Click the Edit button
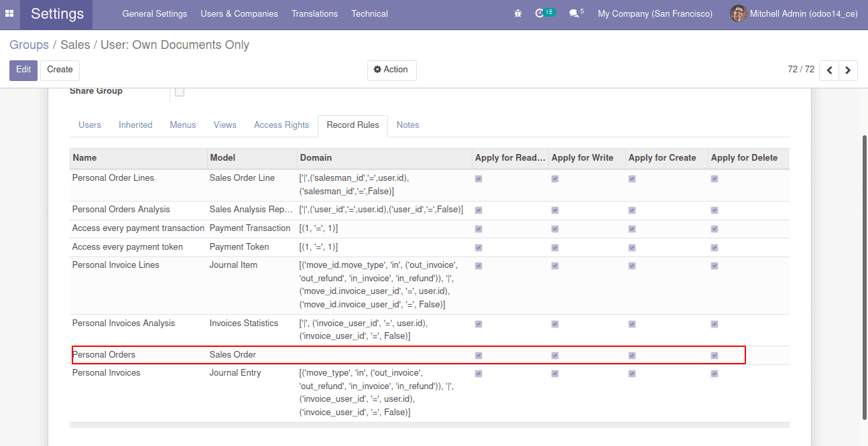Viewport: 868px width, 446px height. point(23,70)
